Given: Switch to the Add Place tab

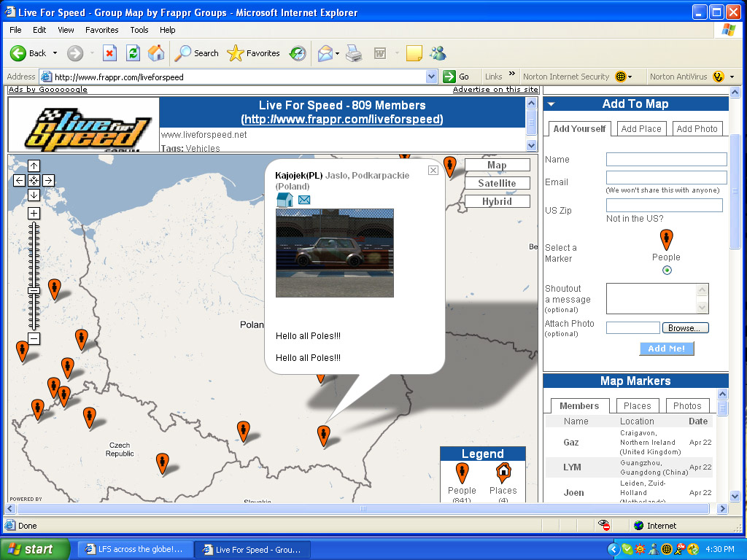Looking at the screenshot, I should coord(640,129).
